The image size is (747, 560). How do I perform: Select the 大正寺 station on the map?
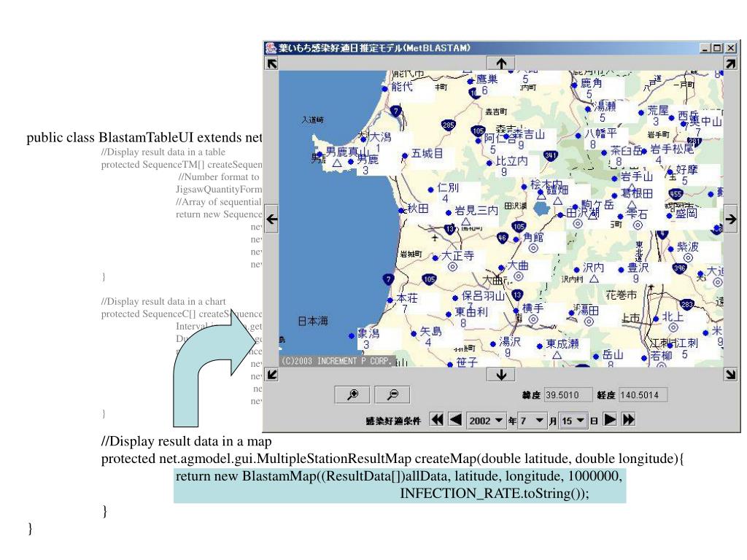coord(435,257)
